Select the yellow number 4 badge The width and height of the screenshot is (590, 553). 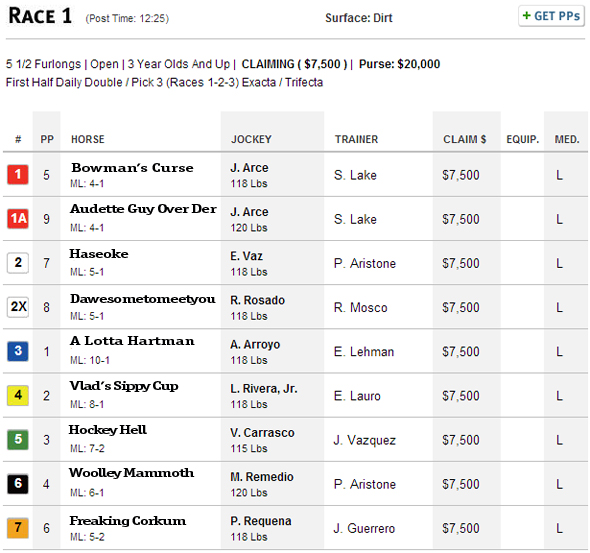[18, 395]
